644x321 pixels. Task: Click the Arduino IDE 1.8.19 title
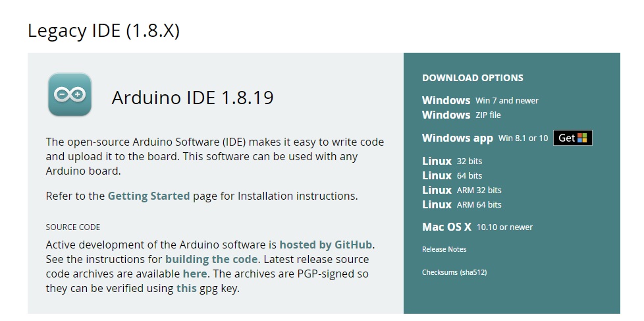pos(193,98)
